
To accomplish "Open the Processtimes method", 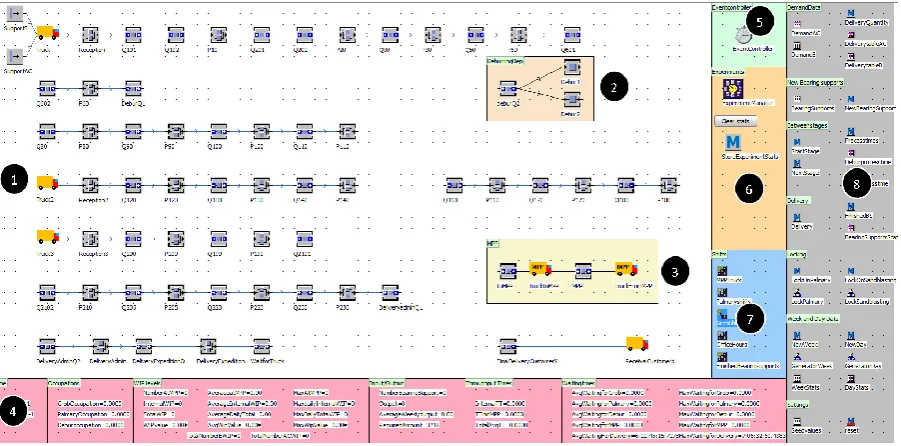I will click(851, 131).
